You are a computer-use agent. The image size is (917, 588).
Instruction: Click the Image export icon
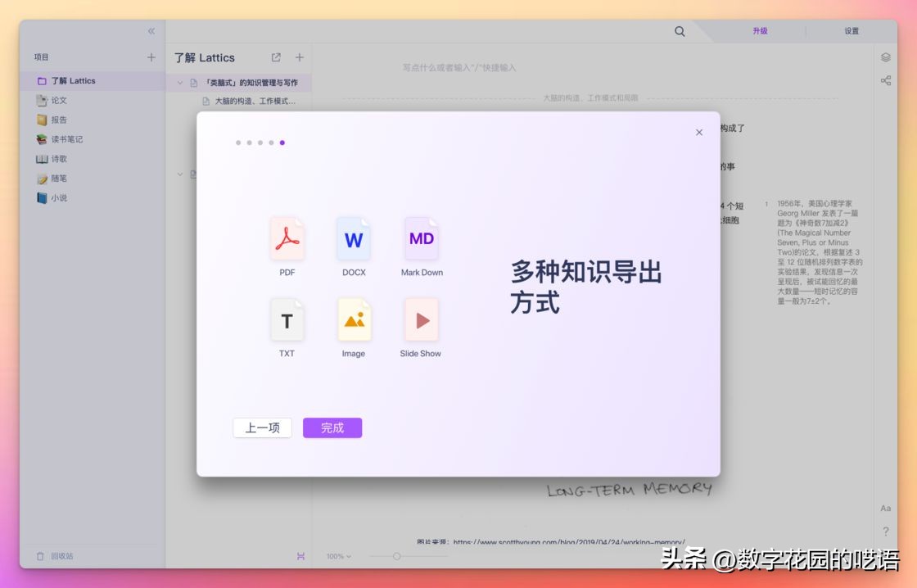pos(354,320)
